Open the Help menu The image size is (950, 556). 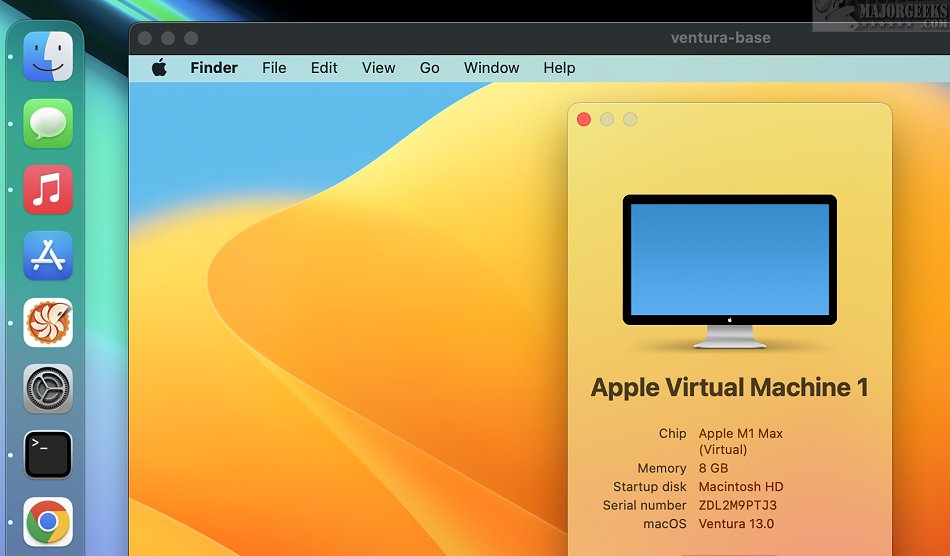tap(559, 68)
